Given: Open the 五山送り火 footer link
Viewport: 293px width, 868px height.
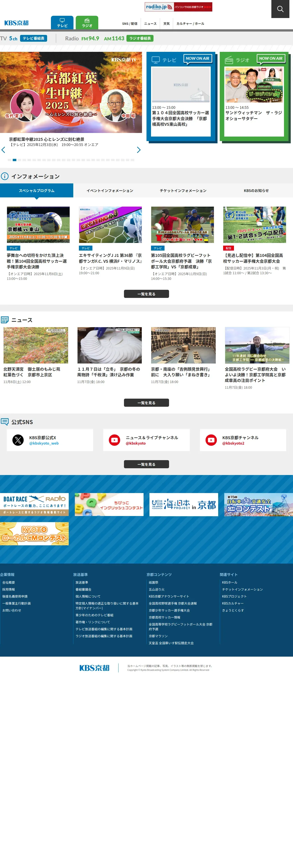Looking at the screenshot, I should click(156, 589).
